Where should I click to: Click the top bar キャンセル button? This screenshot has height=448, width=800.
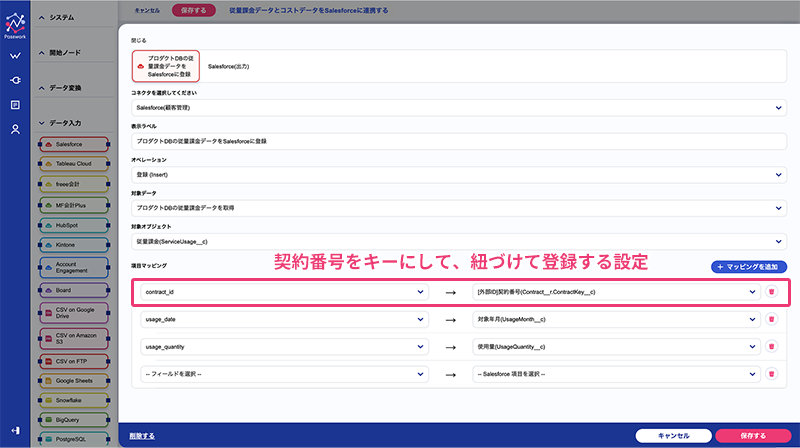pyautogui.click(x=147, y=10)
